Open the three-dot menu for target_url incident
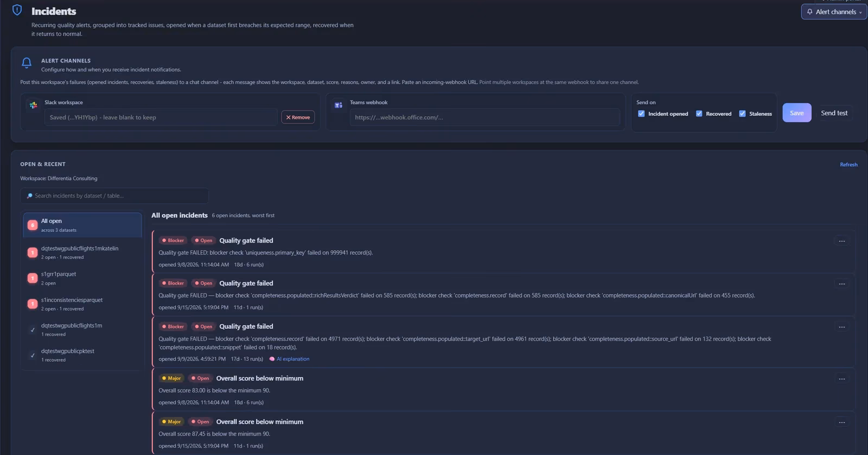Image resolution: width=868 pixels, height=455 pixels. point(842,327)
